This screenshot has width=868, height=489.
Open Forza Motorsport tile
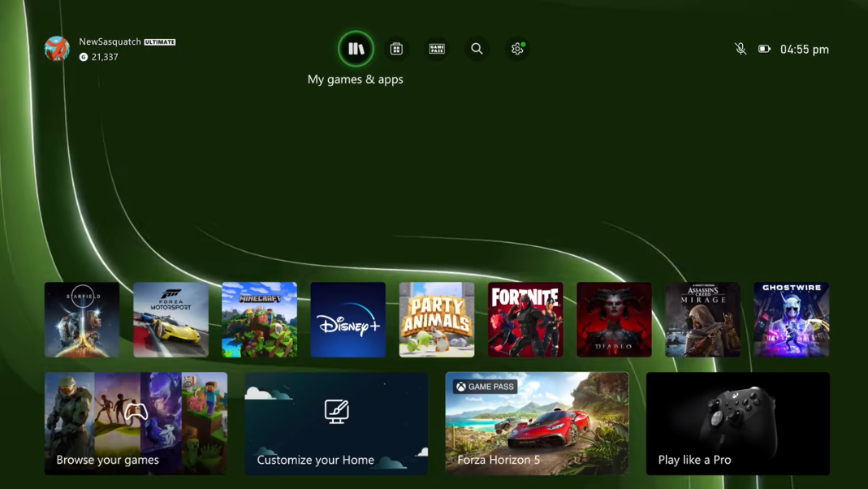click(x=171, y=319)
